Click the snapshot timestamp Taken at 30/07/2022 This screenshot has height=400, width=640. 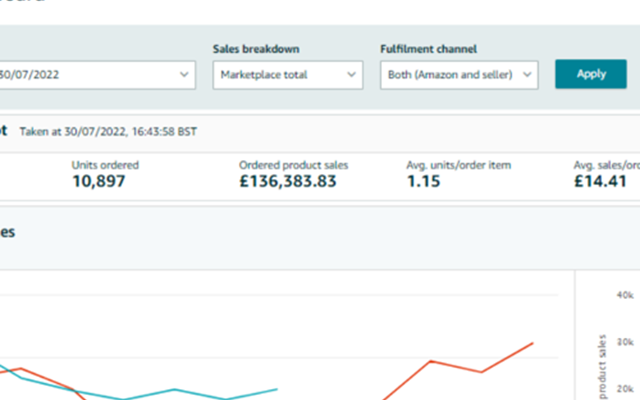point(108,131)
